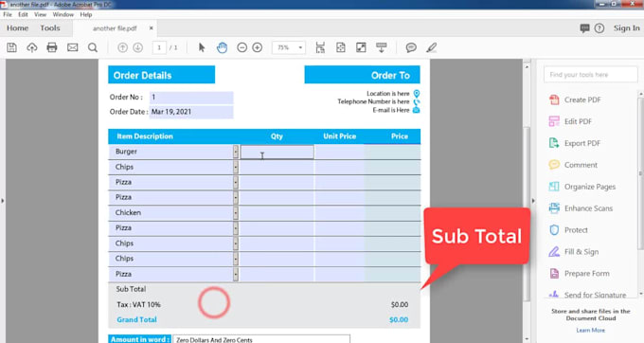Open the Prepare Form tool
The image size is (644, 343).
[x=579, y=274]
